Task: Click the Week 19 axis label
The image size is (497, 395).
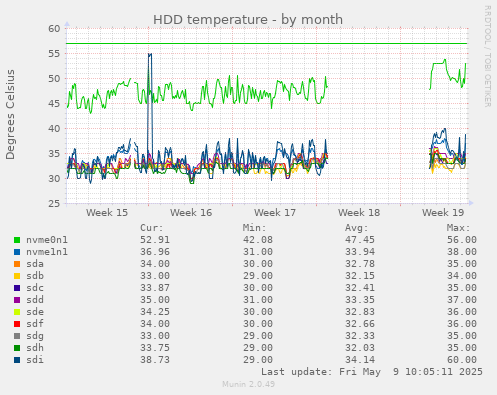Action: (x=443, y=213)
